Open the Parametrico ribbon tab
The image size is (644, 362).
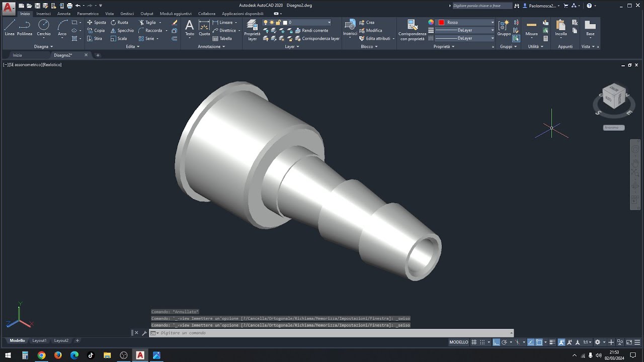click(x=88, y=14)
